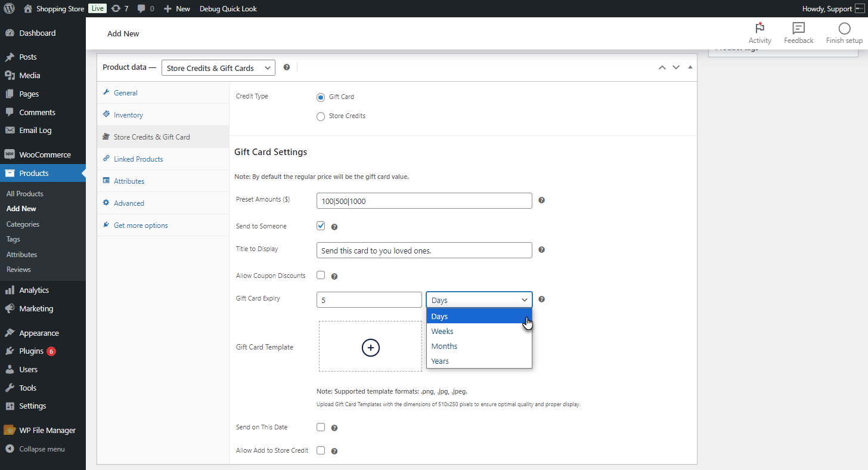Go to product Categories link
Viewport: 868px width, 470px height.
[x=23, y=224]
